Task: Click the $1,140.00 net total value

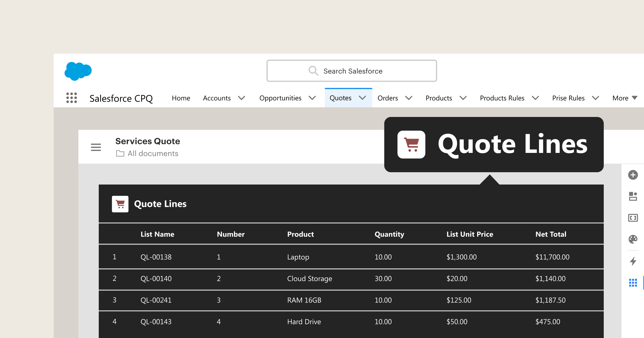Action: (551, 279)
